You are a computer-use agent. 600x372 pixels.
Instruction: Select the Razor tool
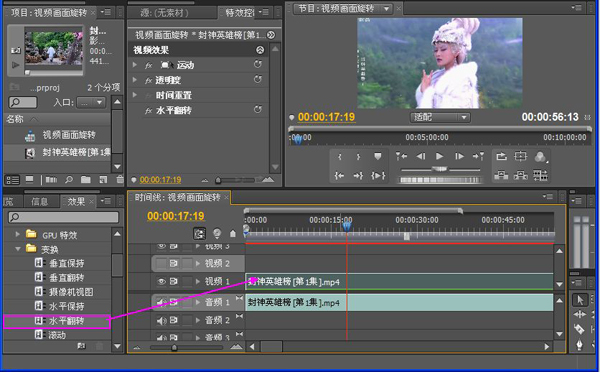[x=580, y=329]
